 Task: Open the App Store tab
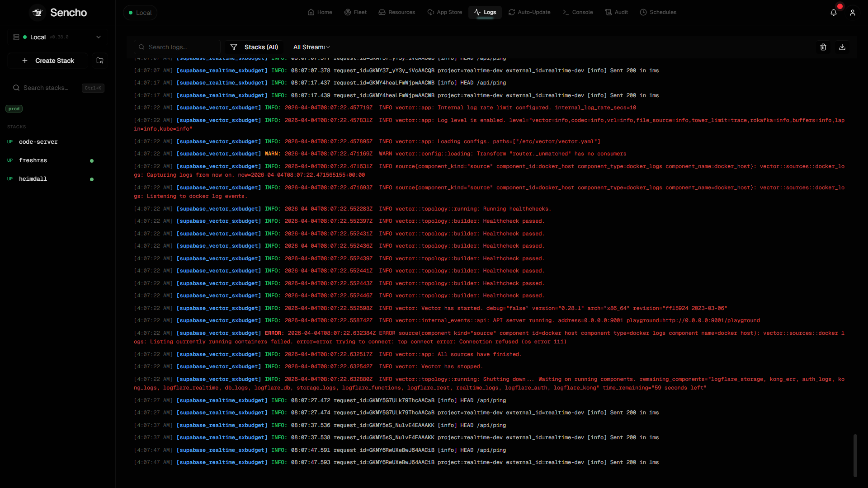[445, 12]
